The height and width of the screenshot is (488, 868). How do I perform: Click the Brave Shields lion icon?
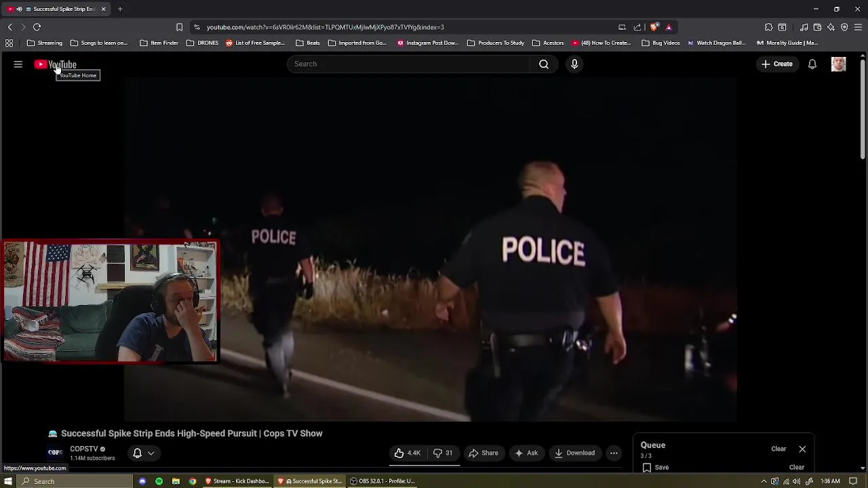tap(654, 27)
